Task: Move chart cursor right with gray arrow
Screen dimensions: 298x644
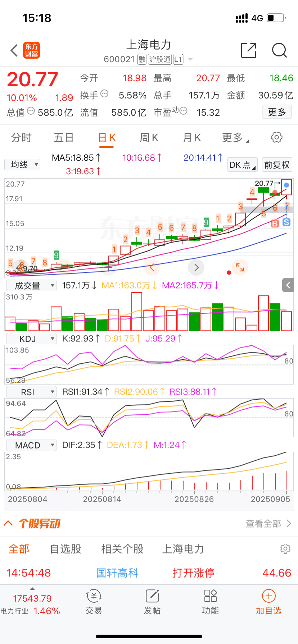Action: [x=196, y=267]
